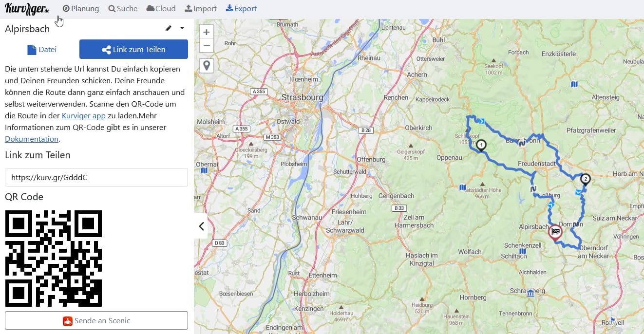Click the blue map icon at Schiltach

pos(523,251)
